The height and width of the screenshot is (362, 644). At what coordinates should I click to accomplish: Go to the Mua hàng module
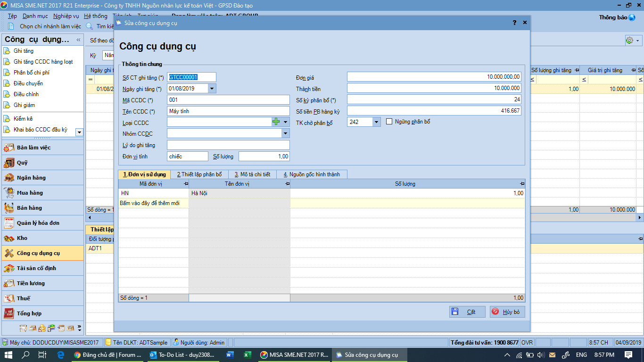30,193
